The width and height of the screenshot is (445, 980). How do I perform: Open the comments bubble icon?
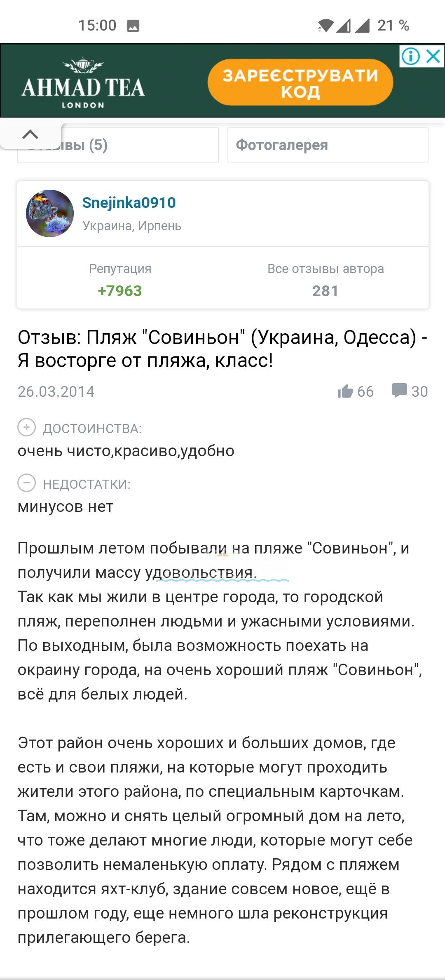point(399,390)
